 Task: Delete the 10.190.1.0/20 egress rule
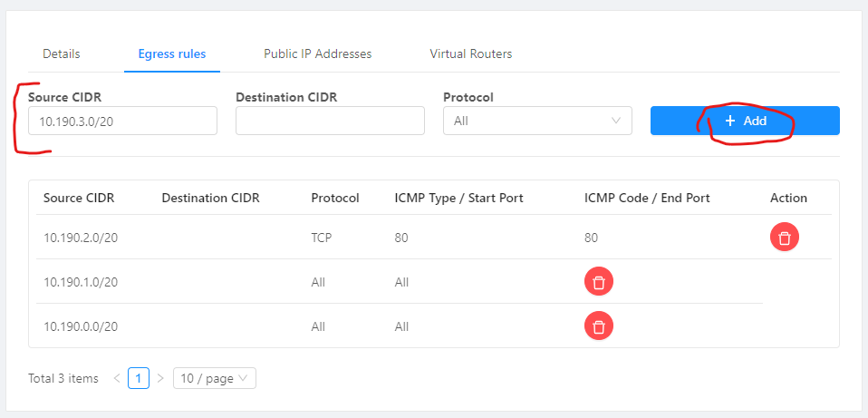pos(598,282)
